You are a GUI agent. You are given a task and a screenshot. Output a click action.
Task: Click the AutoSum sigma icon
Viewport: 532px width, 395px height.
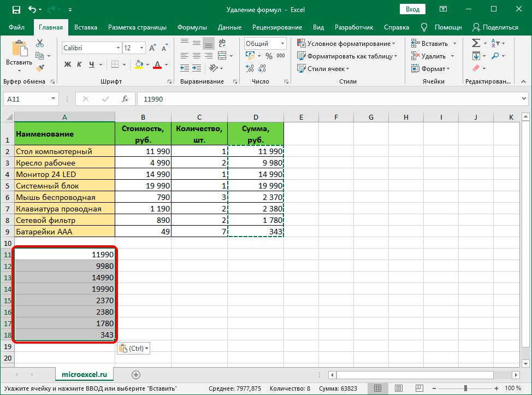(476, 43)
